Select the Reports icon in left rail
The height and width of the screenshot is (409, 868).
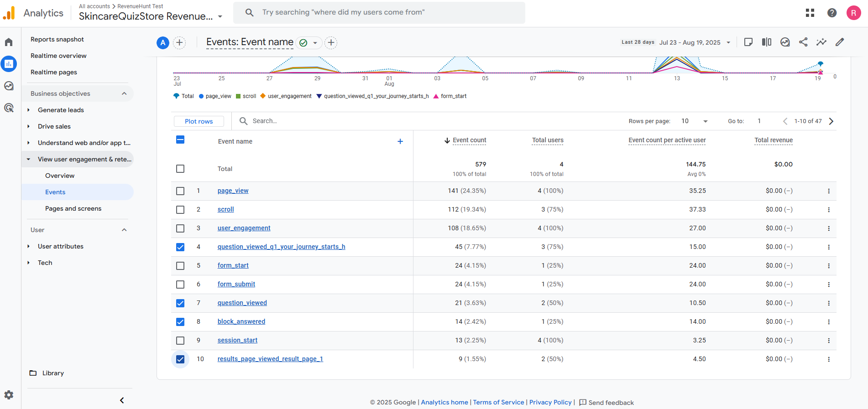(x=9, y=64)
